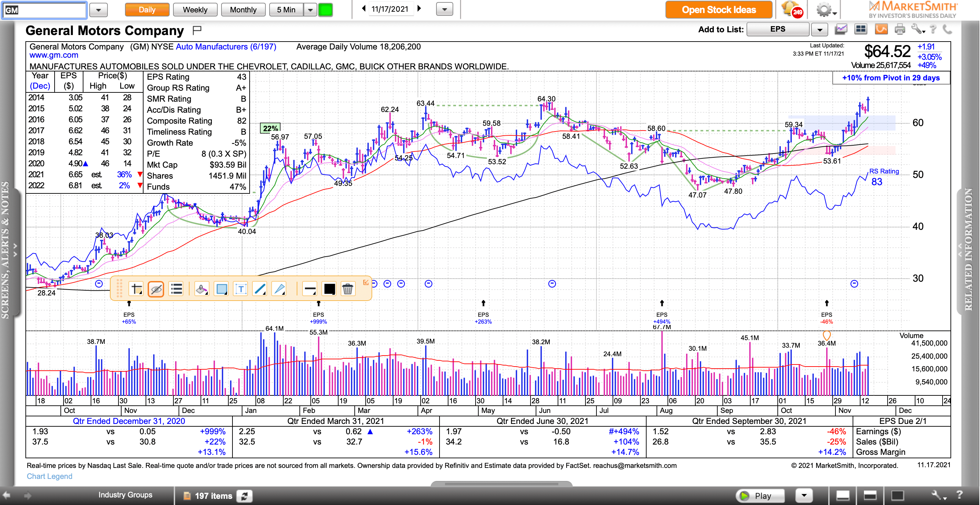Delete annotation with trash can icon

pos(348,289)
